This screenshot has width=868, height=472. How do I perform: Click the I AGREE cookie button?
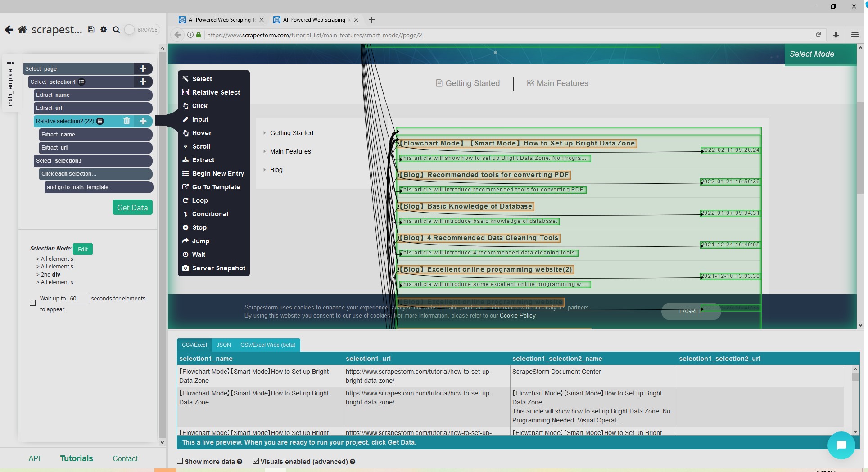point(691,311)
